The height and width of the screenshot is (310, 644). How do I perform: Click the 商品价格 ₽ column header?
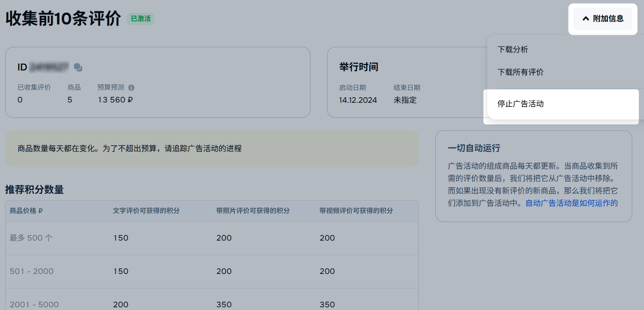26,211
